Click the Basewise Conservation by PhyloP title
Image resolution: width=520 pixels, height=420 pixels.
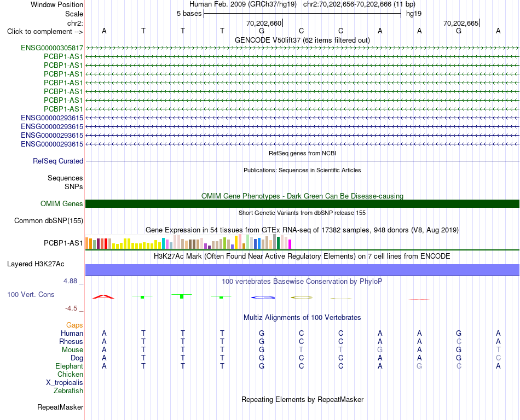click(302, 282)
